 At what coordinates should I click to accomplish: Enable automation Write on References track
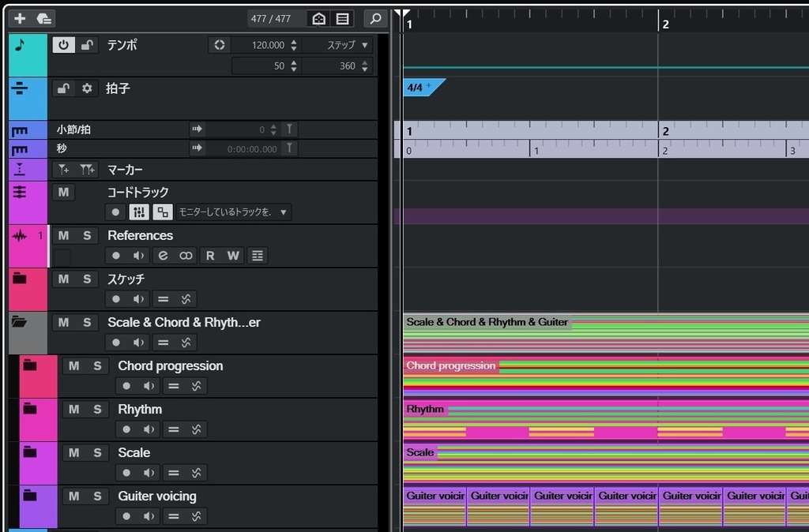(232, 255)
